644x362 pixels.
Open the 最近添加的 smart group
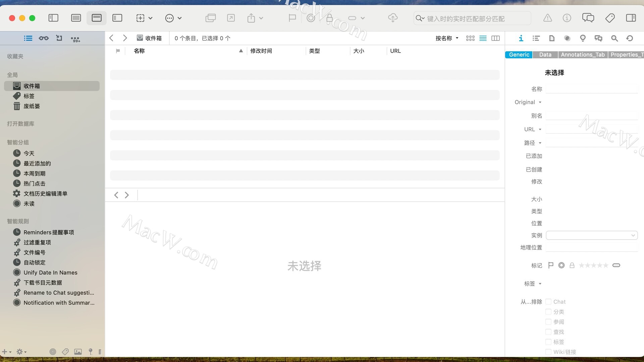(x=37, y=164)
